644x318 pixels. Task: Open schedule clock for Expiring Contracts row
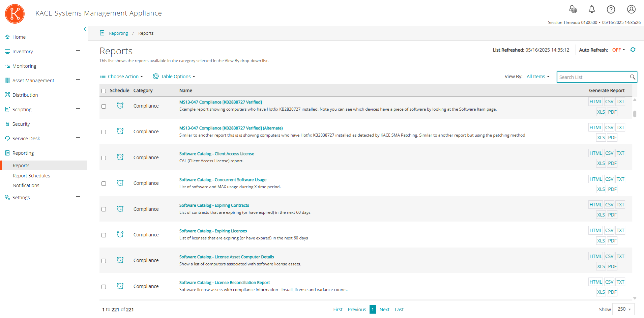click(120, 209)
